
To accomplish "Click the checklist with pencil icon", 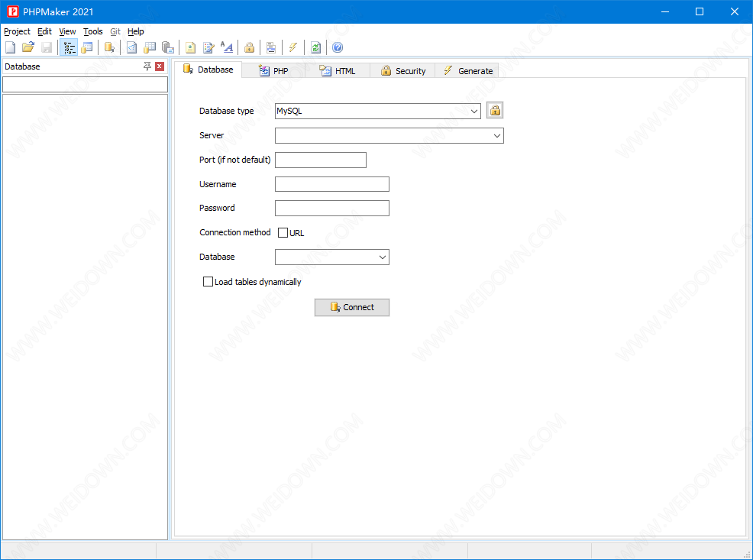I will pyautogui.click(x=208, y=47).
